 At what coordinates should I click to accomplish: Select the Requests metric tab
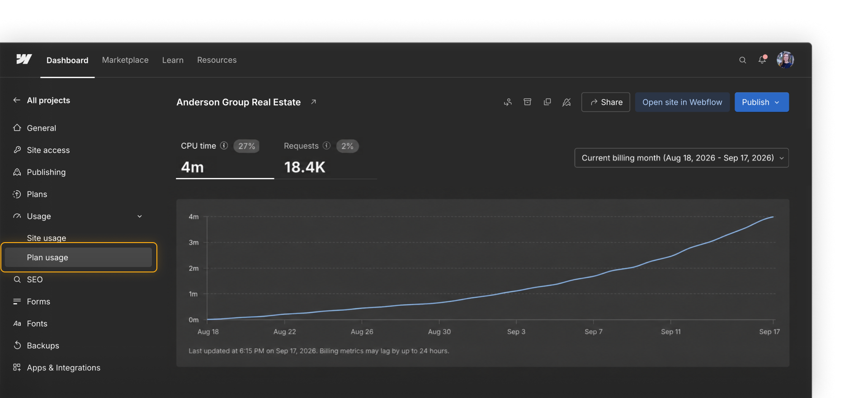325,158
